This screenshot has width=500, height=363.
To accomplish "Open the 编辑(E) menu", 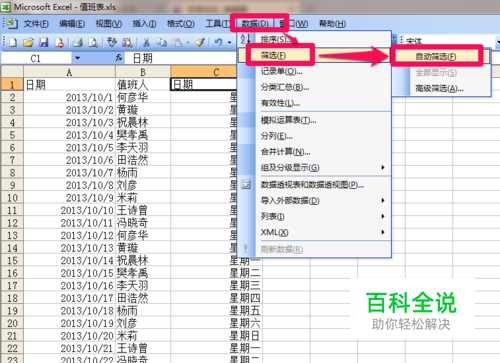I will (x=72, y=24).
